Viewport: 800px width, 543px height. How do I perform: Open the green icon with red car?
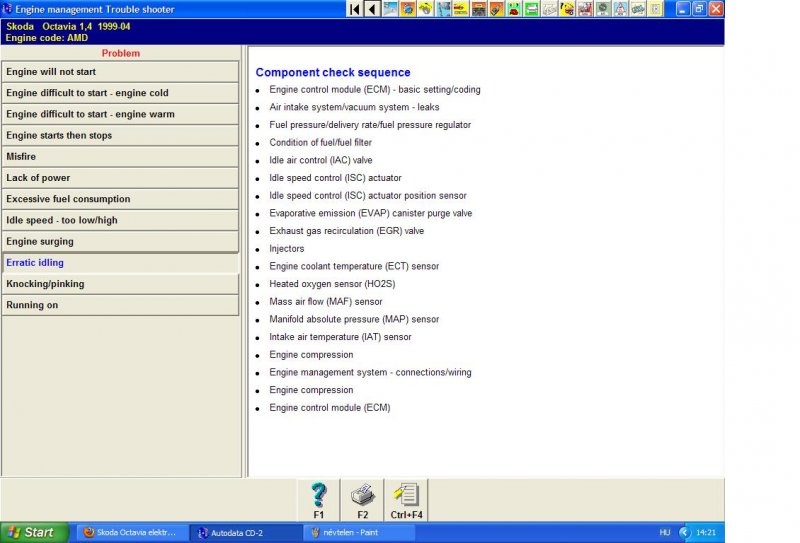point(514,9)
